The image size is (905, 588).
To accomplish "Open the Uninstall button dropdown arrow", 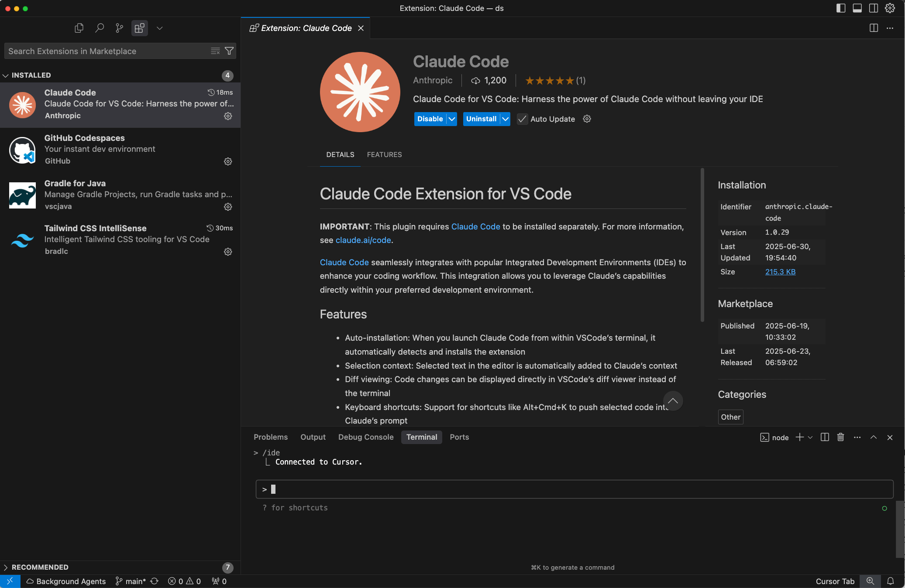I will (x=505, y=119).
